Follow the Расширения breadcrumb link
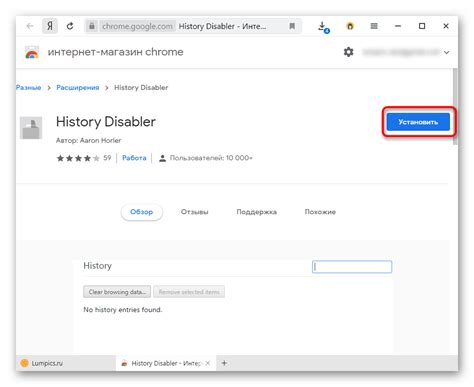Image resolution: width=474 pixels, height=387 pixels. 78,88
